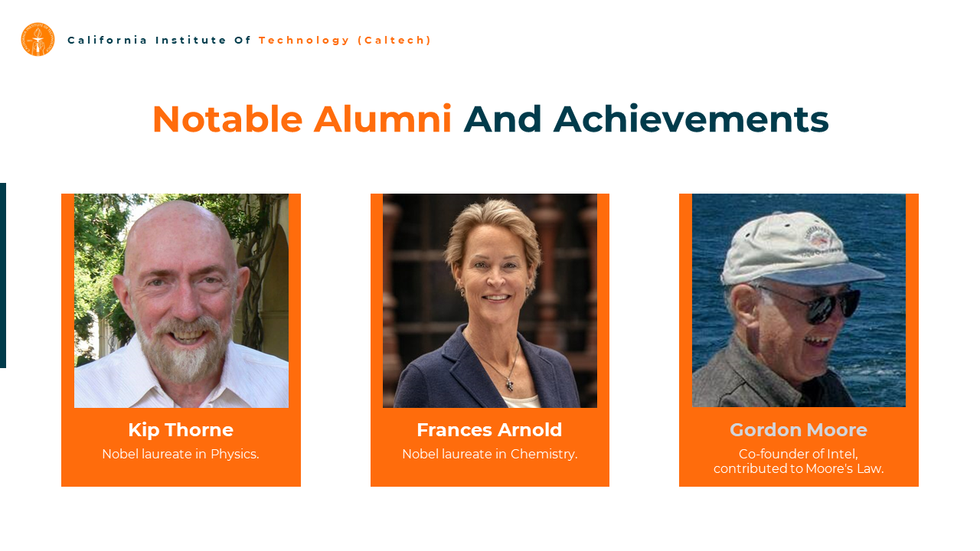Click 'contributed to Moore's Law.' text line
Viewport: 980px width, 551px height.
point(799,468)
